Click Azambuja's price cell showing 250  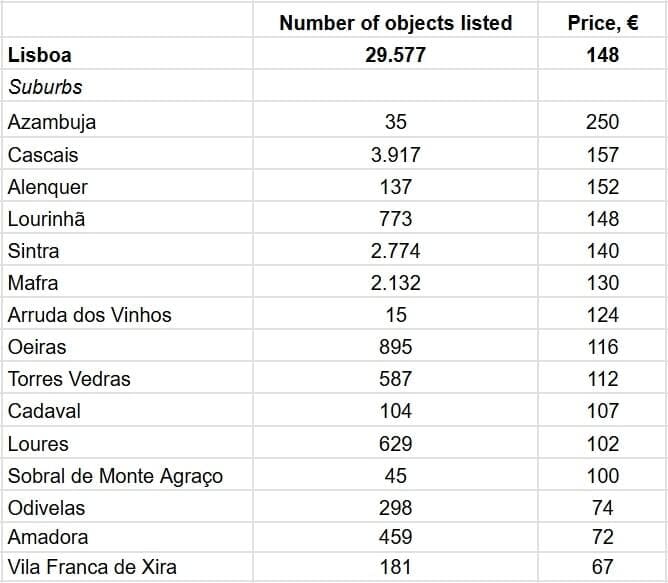(602, 122)
